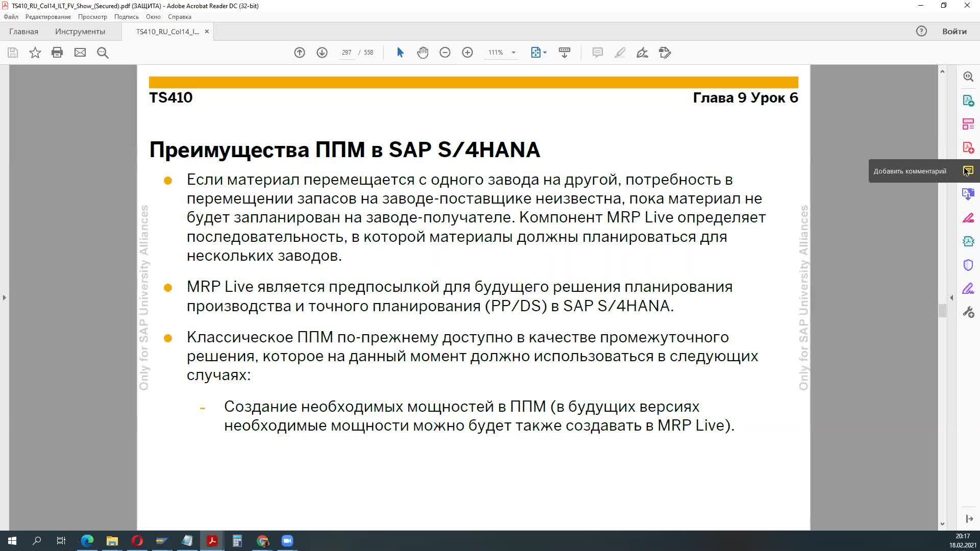Go to previous page arrow
Image resolution: width=980 pixels, height=551 pixels.
point(300,53)
